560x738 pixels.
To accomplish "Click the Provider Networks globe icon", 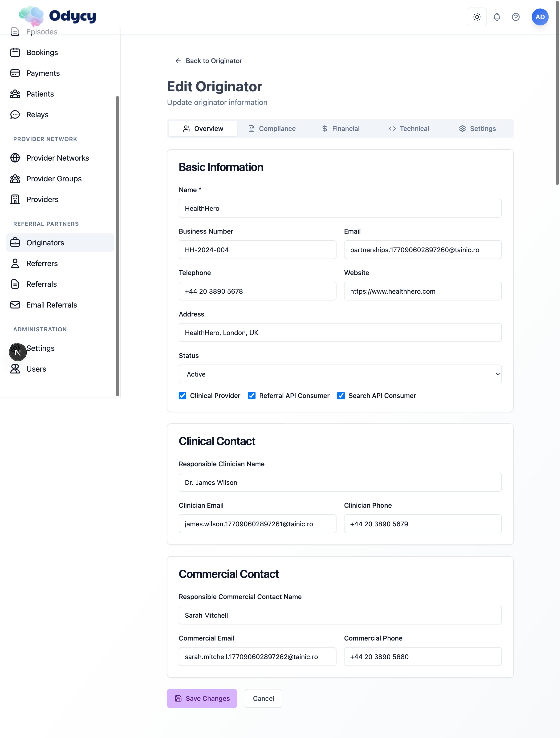I will coord(15,158).
